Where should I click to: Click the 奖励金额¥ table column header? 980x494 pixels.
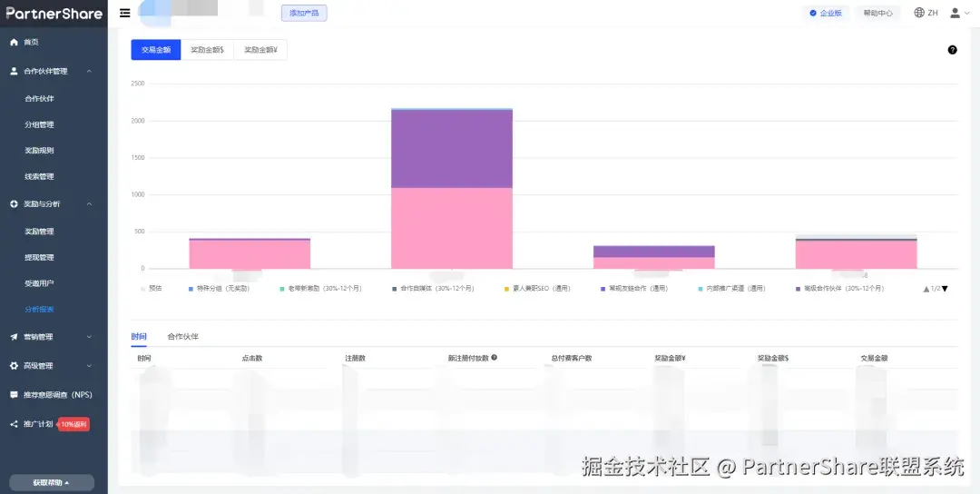pos(670,359)
